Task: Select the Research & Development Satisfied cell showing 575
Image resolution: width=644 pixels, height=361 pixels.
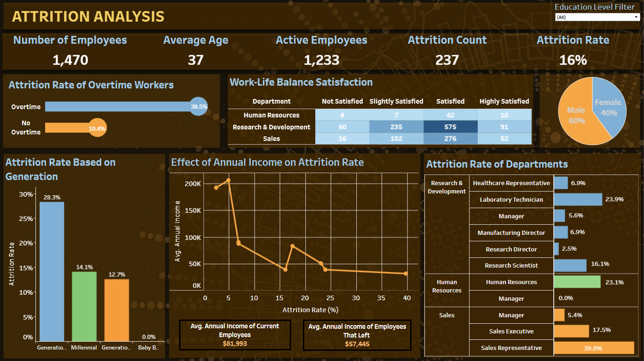Action: pos(450,127)
